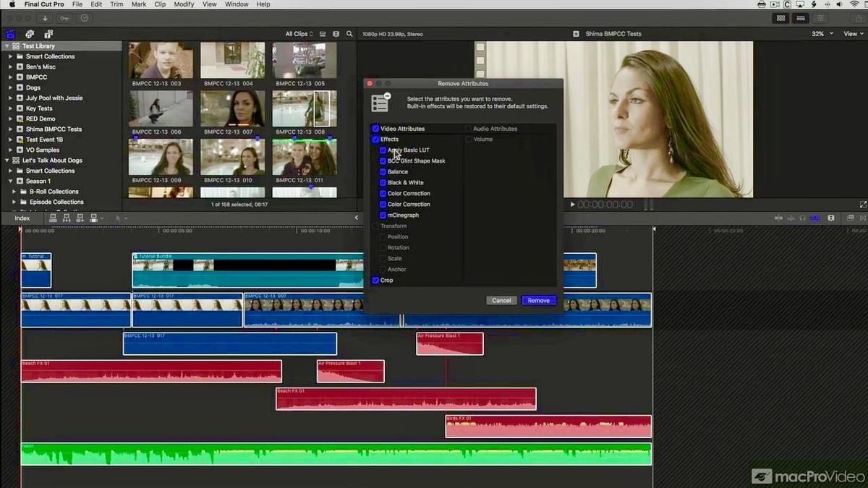Uncheck the Effects checkbox
Viewport: 868px width, 488px height.
tap(375, 139)
